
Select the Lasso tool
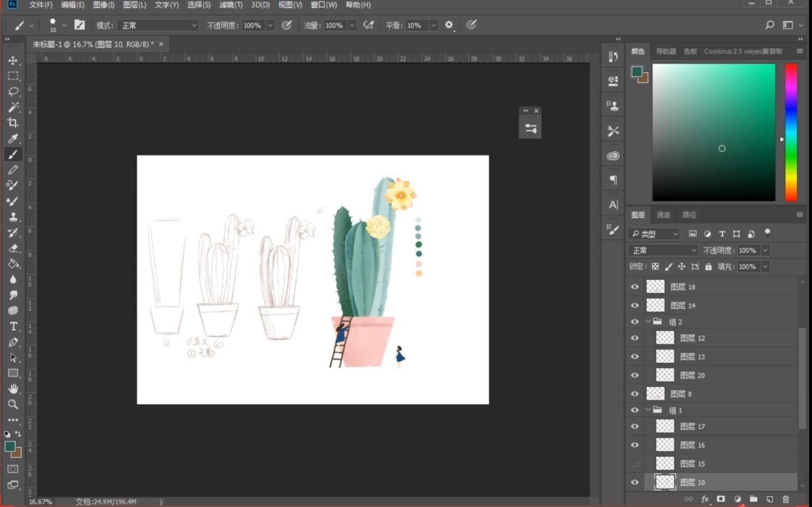(x=13, y=92)
